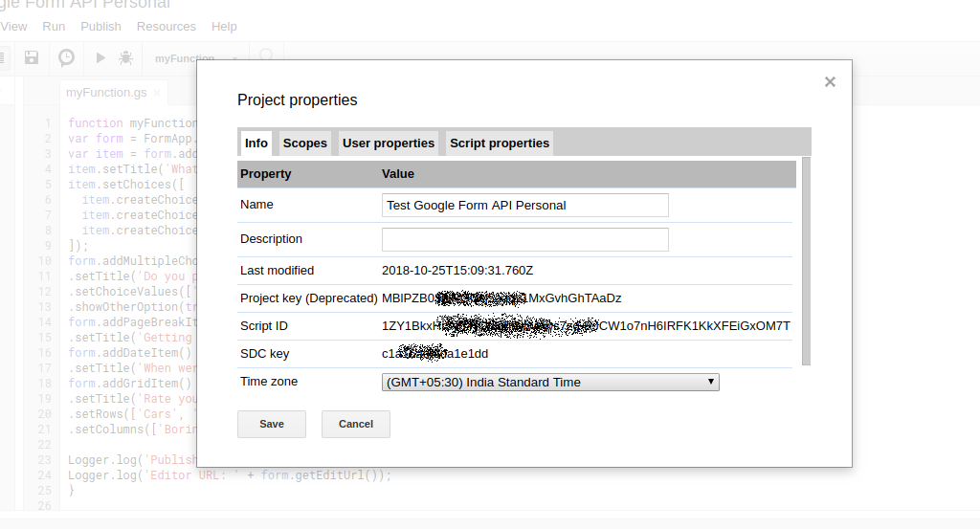This screenshot has width=980, height=529.
Task: Open the Help menu
Action: 224,27
